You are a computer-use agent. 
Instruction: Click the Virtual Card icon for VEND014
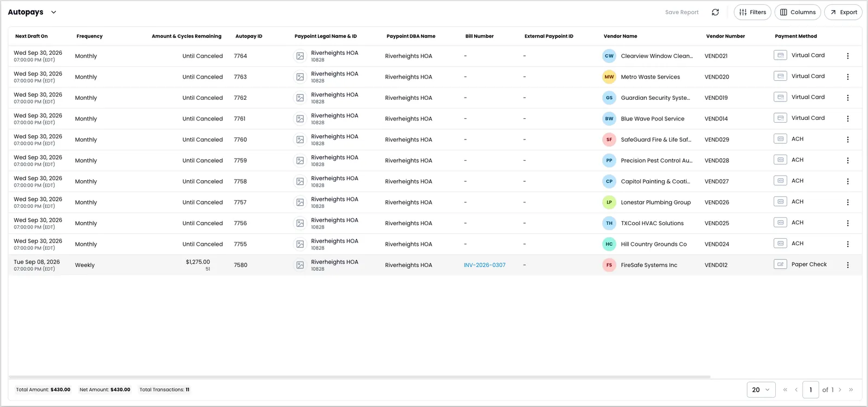pyautogui.click(x=781, y=118)
